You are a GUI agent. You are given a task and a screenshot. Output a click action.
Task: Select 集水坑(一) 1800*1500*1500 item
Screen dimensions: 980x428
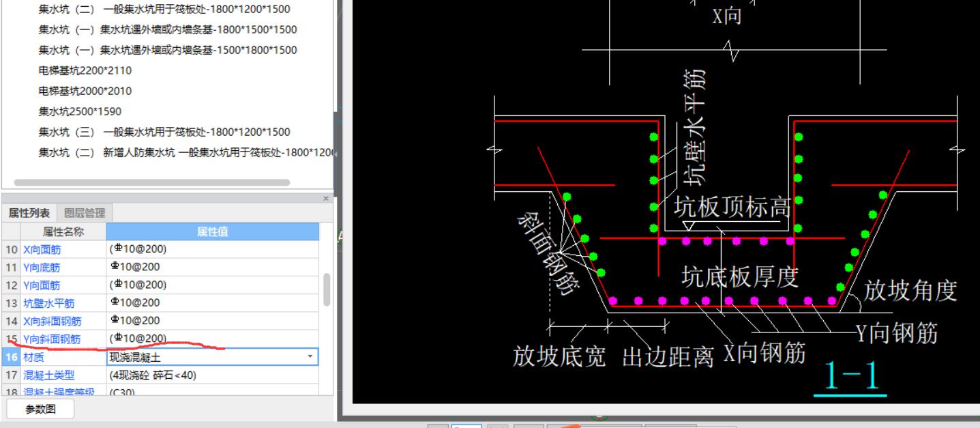[x=168, y=29]
